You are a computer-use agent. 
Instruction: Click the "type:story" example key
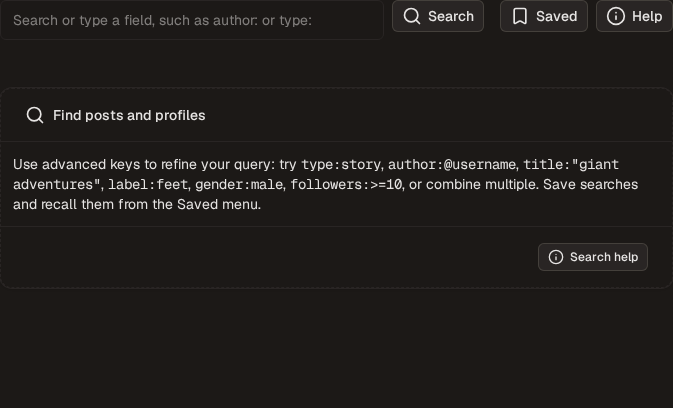(341, 164)
